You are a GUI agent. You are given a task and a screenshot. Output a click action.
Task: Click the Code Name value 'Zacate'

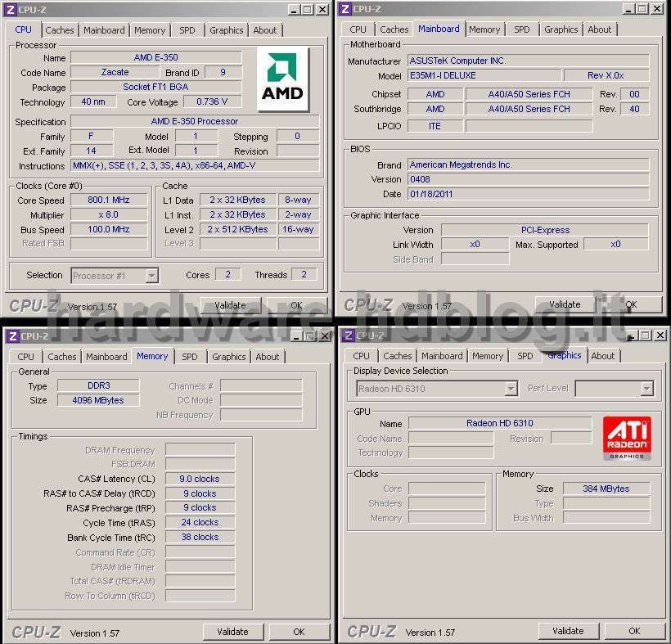coord(115,72)
